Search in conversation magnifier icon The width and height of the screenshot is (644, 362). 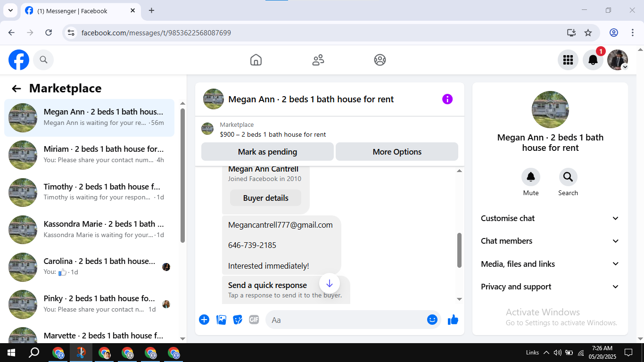[568, 177]
